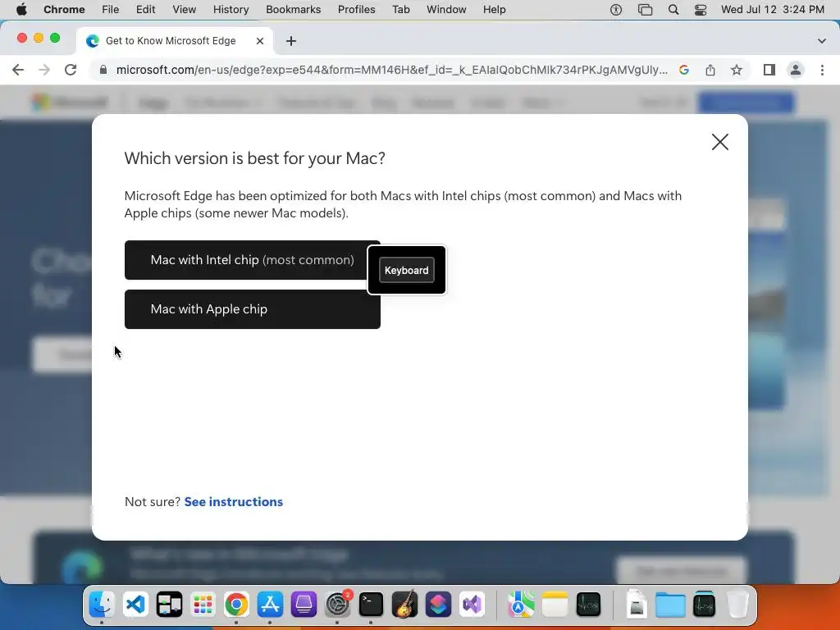840x630 pixels.
Task: Open Notes from the dock
Action: coord(555,605)
